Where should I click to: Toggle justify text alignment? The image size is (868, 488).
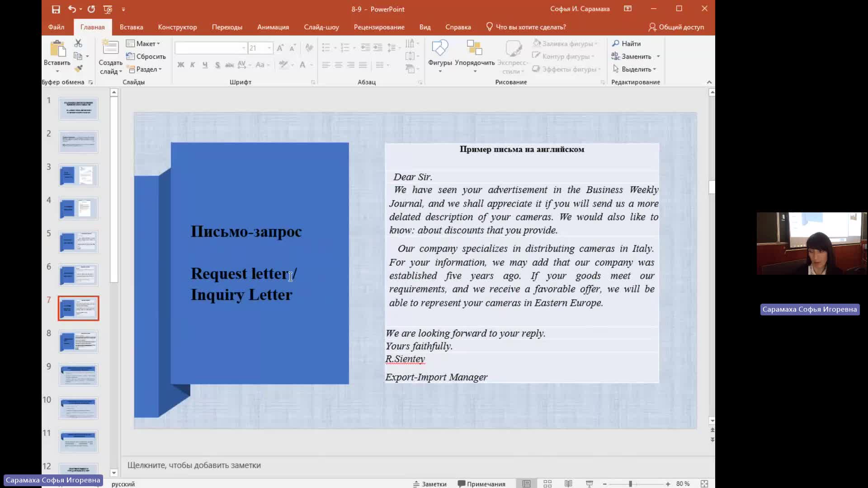[x=363, y=65]
